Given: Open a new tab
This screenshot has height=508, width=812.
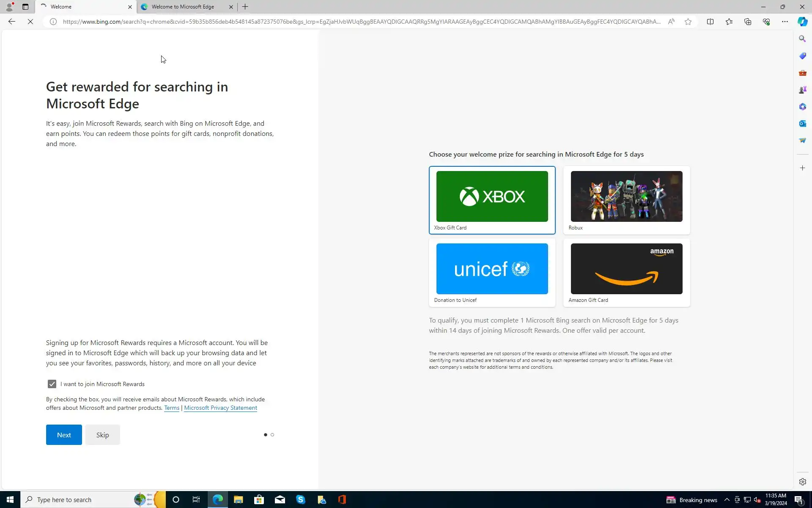Looking at the screenshot, I should 245,7.
